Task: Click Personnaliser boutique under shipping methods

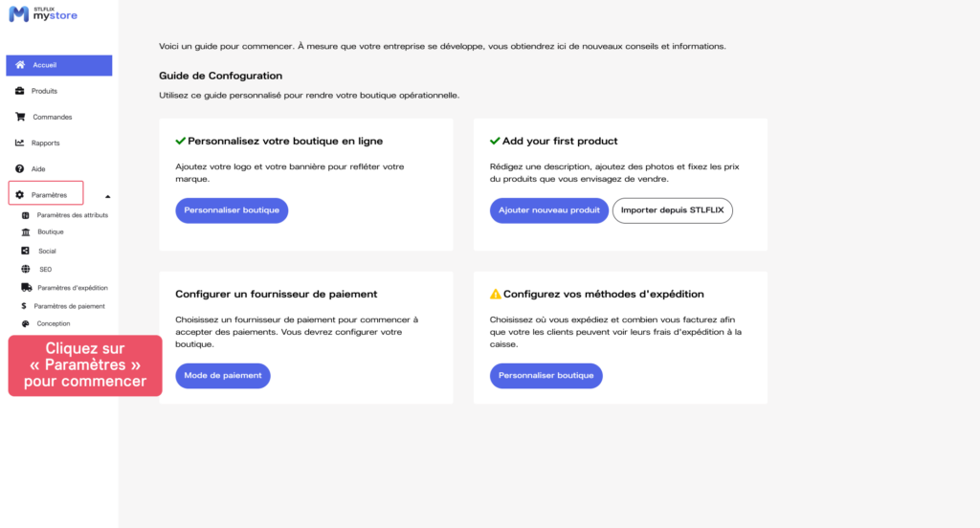Action: click(546, 376)
